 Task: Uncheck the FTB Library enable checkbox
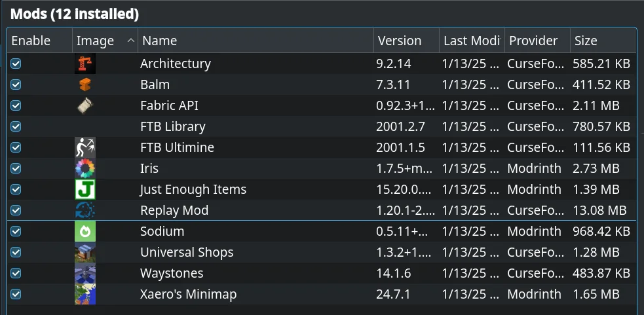pyautogui.click(x=16, y=126)
